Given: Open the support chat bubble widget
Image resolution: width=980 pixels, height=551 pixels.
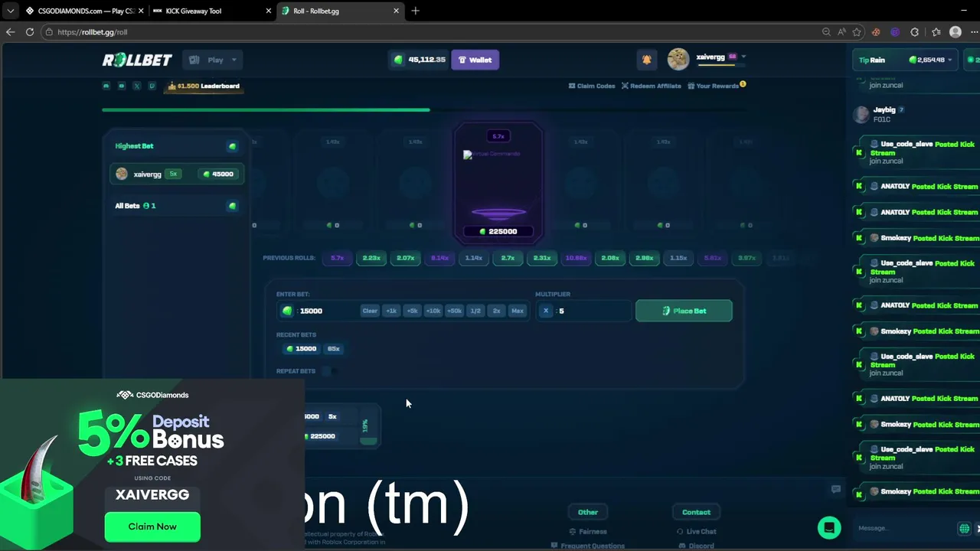Looking at the screenshot, I should 829,528.
